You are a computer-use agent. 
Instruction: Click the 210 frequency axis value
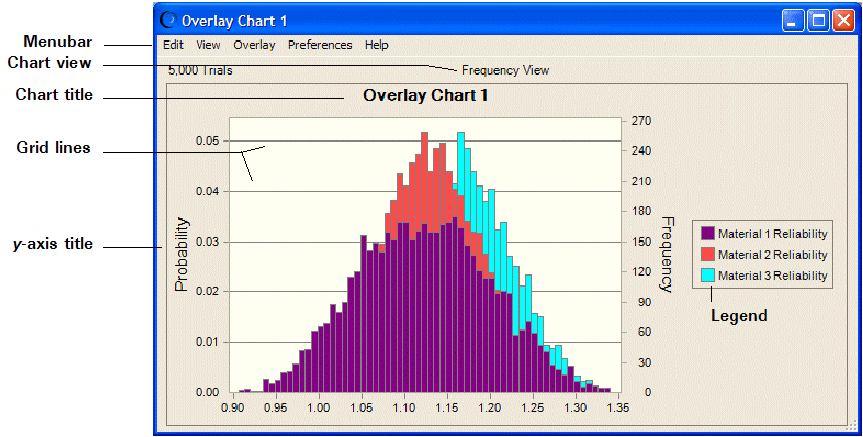click(641, 181)
